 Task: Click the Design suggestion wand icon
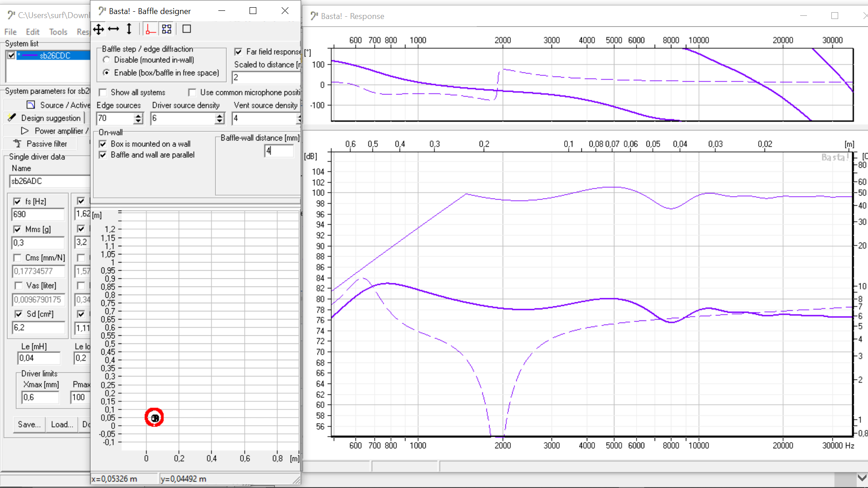pos(12,117)
